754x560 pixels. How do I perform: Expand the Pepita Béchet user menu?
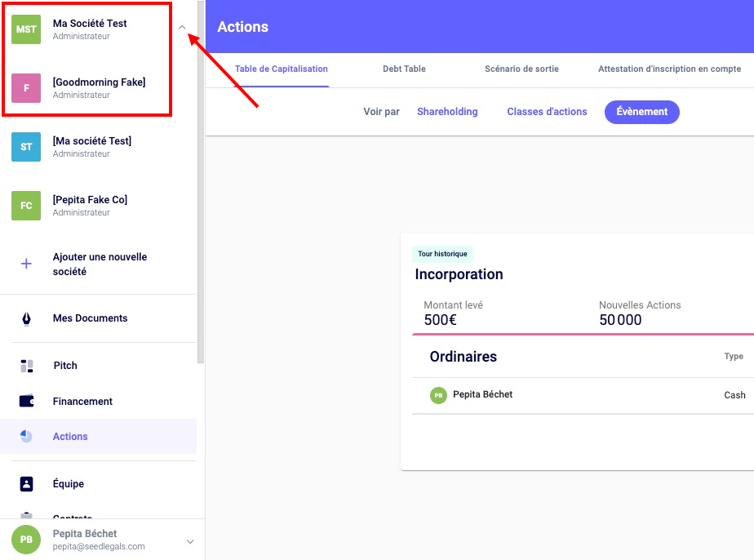190,540
